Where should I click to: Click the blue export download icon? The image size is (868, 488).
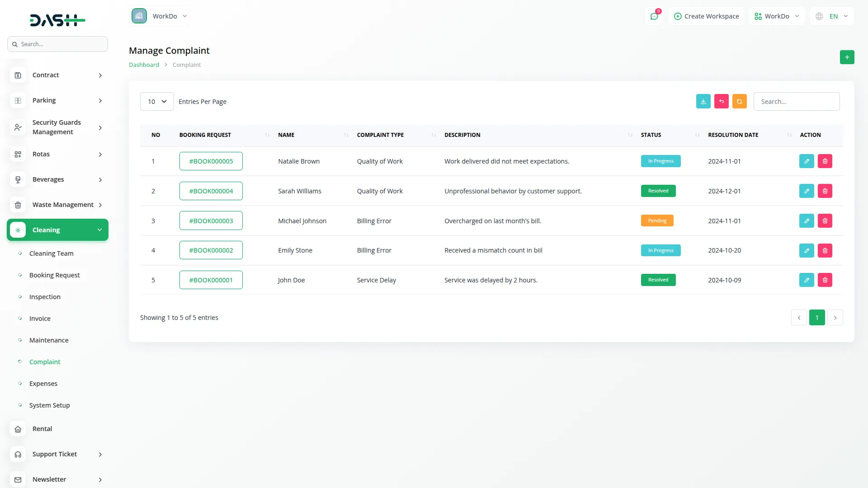tap(703, 102)
